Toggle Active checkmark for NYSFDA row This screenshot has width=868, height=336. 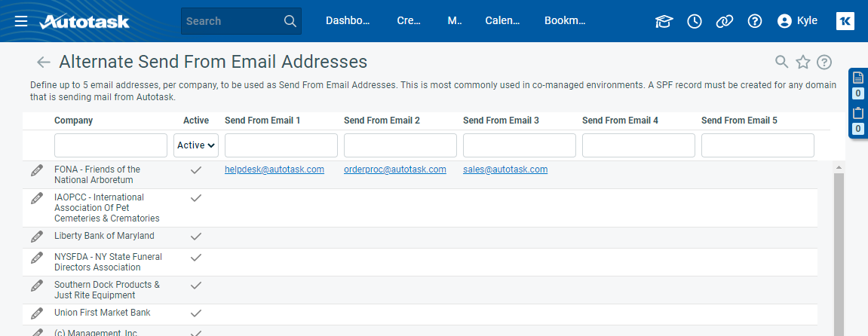point(196,258)
